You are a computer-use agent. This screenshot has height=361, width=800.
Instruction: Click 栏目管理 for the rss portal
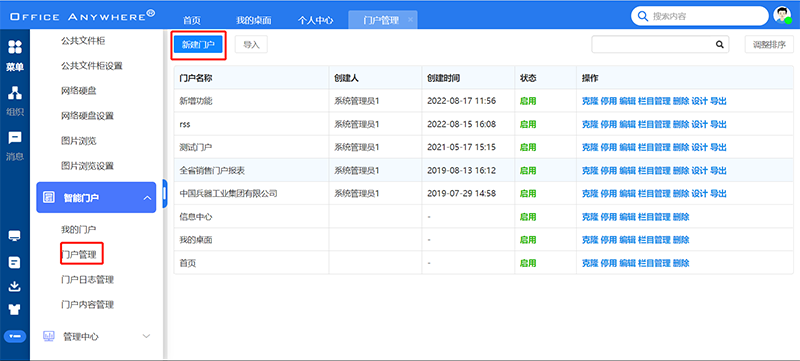click(x=654, y=124)
